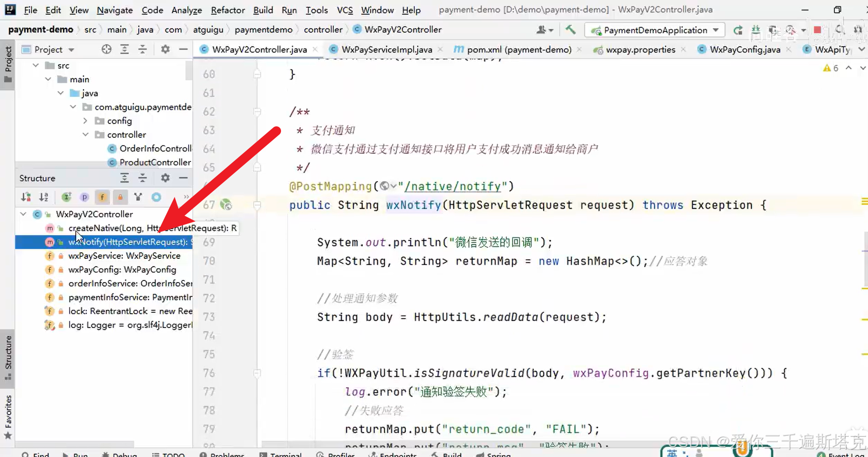Open Project panel settings gear
This screenshot has height=457, width=868.
[165, 49]
